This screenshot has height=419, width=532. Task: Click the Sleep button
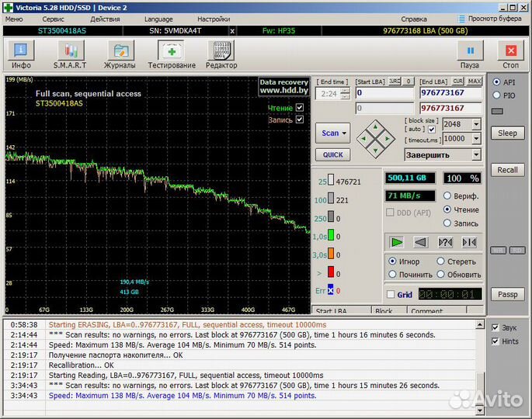pyautogui.click(x=507, y=133)
